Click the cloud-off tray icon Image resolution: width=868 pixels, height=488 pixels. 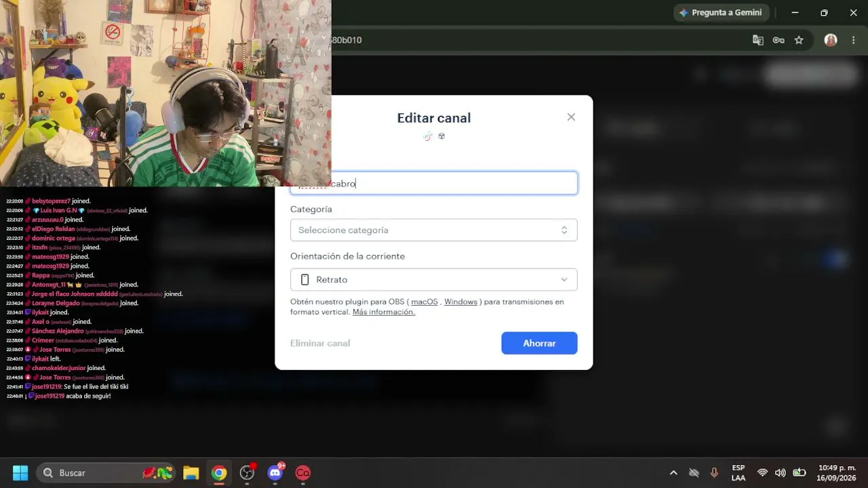pyautogui.click(x=694, y=472)
